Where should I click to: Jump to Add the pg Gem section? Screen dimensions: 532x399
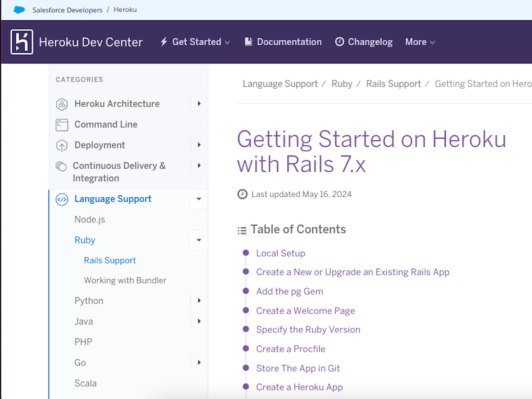[x=290, y=292]
